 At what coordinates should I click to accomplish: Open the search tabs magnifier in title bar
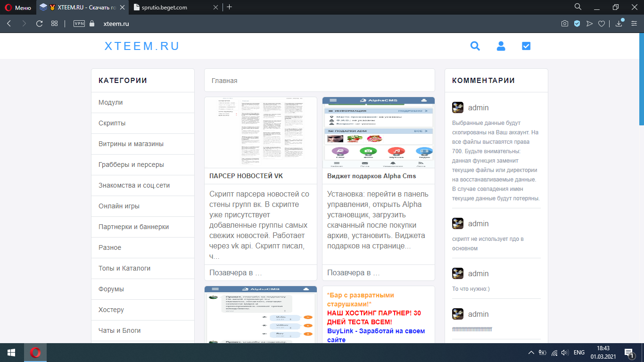click(x=578, y=7)
